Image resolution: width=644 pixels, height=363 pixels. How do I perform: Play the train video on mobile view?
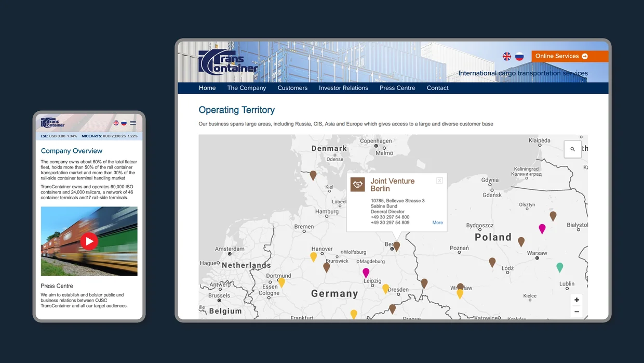89,241
